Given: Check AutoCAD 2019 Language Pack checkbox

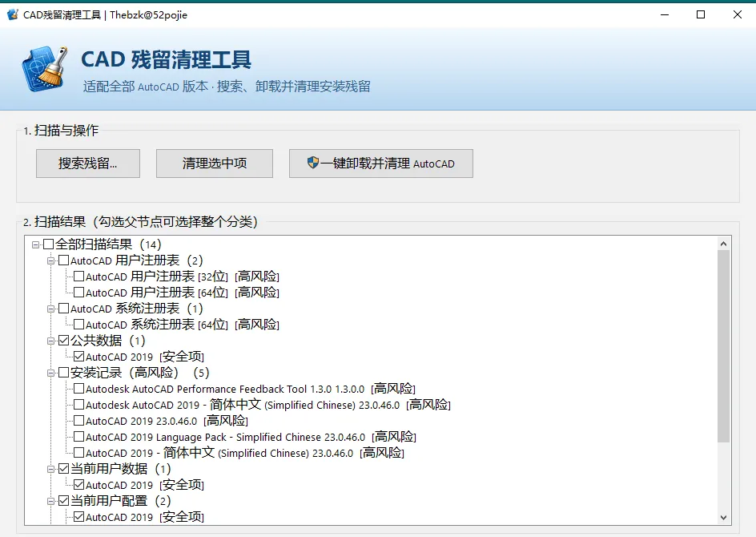Looking at the screenshot, I should [x=79, y=437].
